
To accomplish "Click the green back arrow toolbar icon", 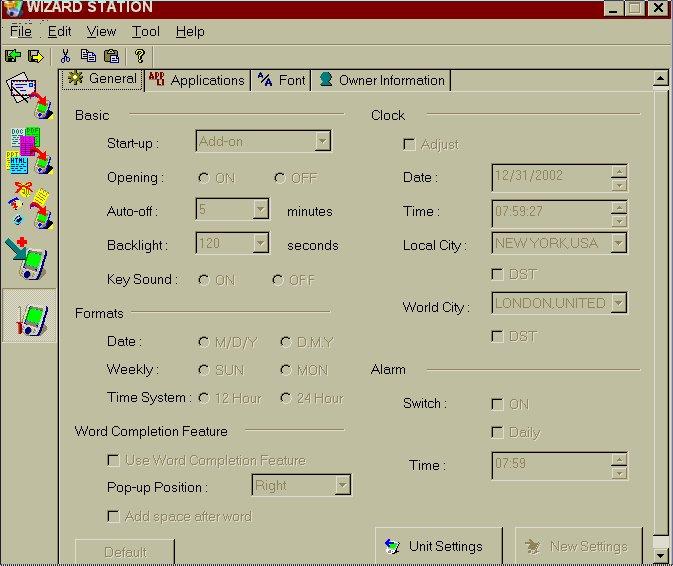I will pos(13,56).
